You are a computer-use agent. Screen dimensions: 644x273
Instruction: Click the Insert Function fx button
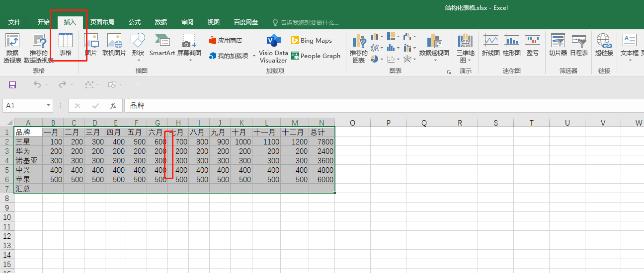[x=113, y=106]
